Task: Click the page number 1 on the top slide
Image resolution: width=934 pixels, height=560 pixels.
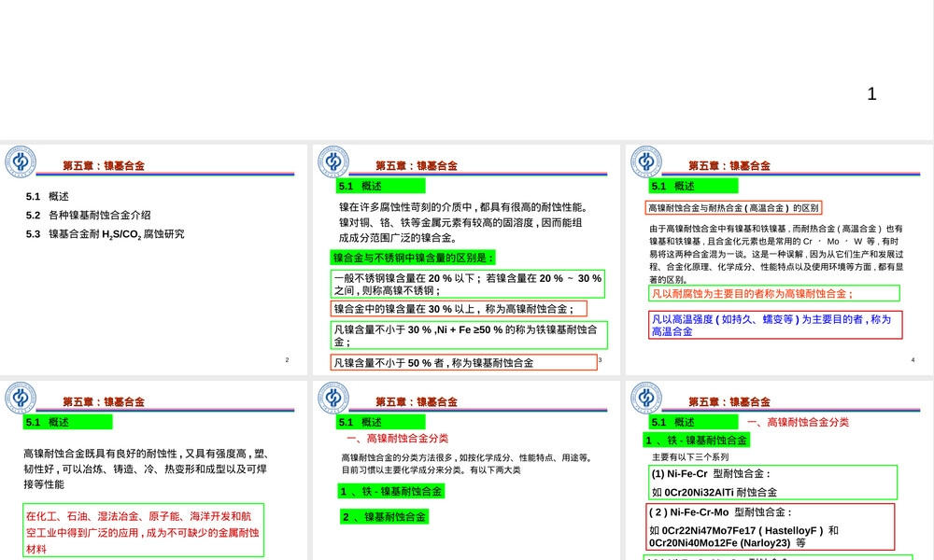Action: click(x=871, y=94)
